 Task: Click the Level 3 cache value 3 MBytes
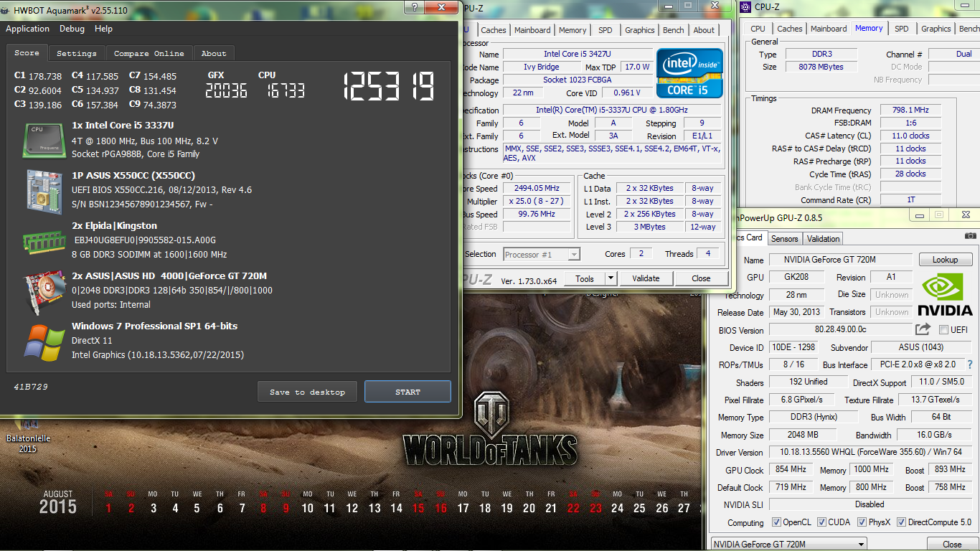click(x=650, y=227)
